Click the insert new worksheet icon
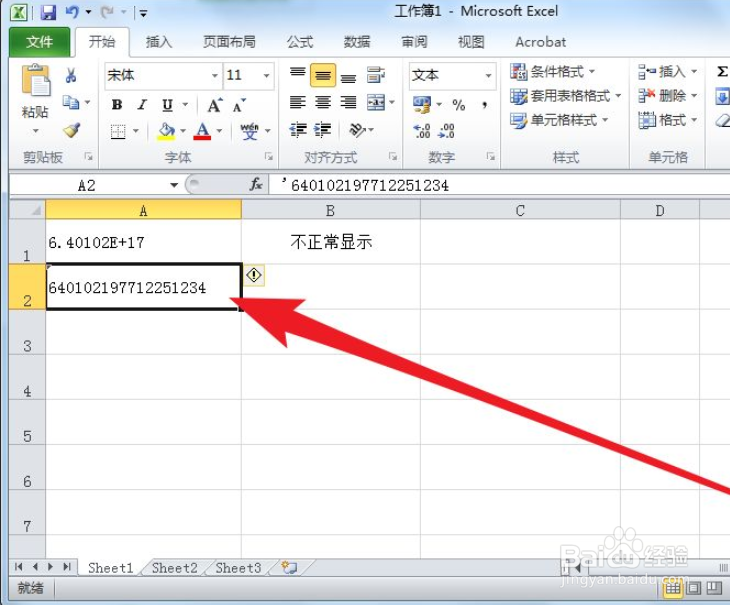The image size is (730, 605). [289, 567]
